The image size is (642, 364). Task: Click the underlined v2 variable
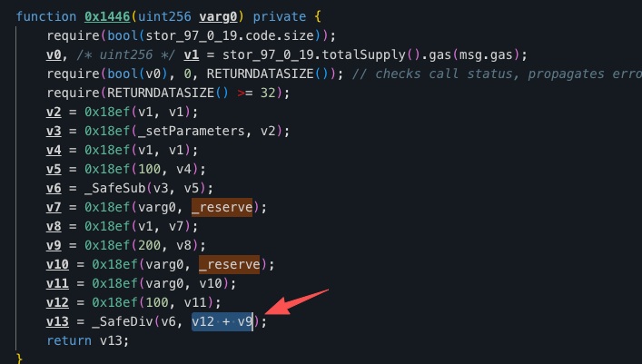(x=54, y=112)
